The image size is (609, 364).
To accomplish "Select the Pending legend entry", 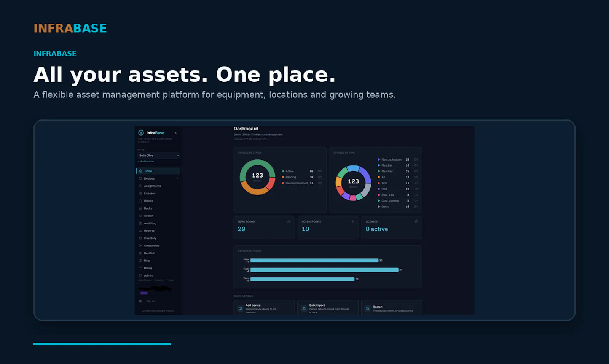I will (302, 177).
